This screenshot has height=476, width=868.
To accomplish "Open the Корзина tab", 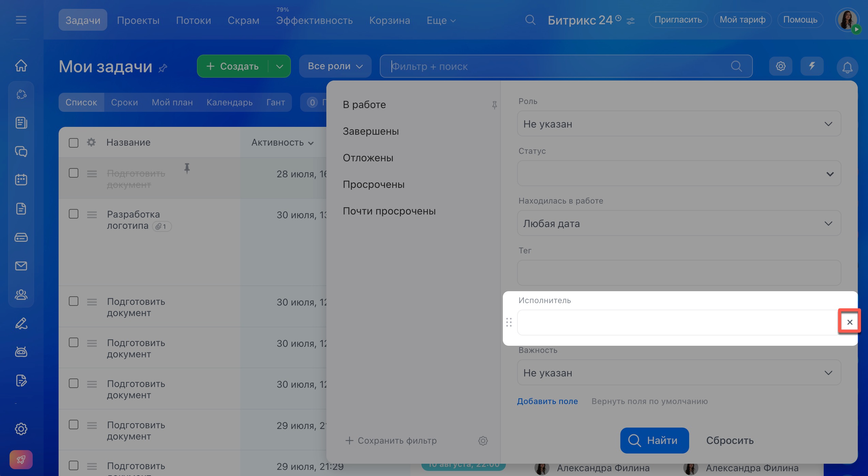I will [390, 20].
